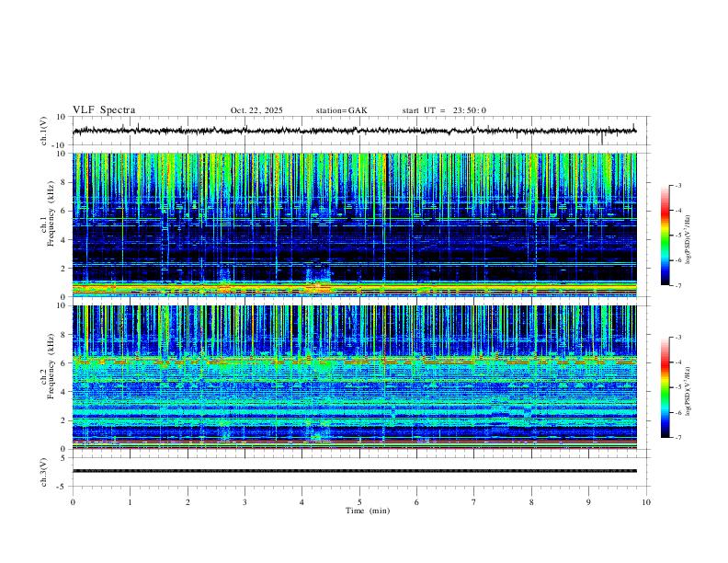Click the "ch.1(V)" axis label
This screenshot has height=563, width=728.
click(44, 131)
